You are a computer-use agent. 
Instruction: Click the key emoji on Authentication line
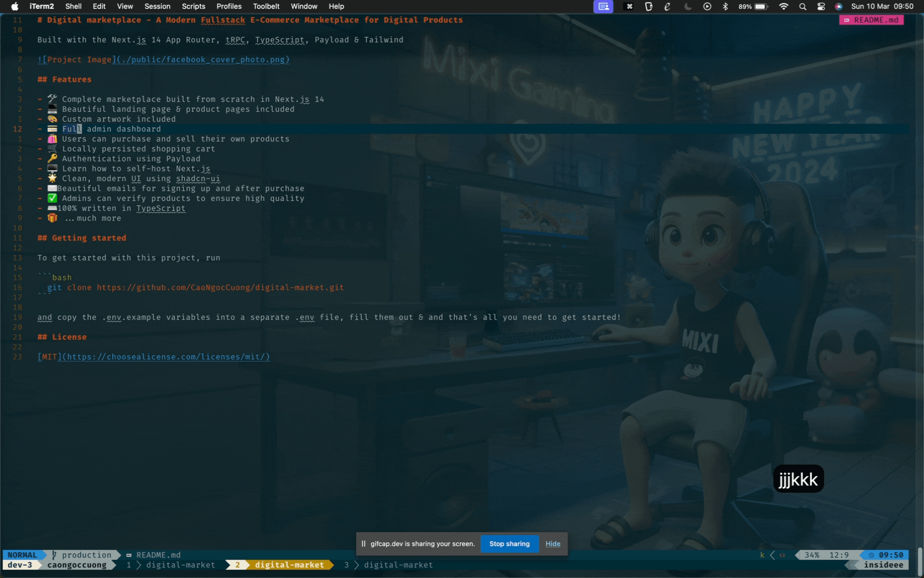(x=52, y=159)
